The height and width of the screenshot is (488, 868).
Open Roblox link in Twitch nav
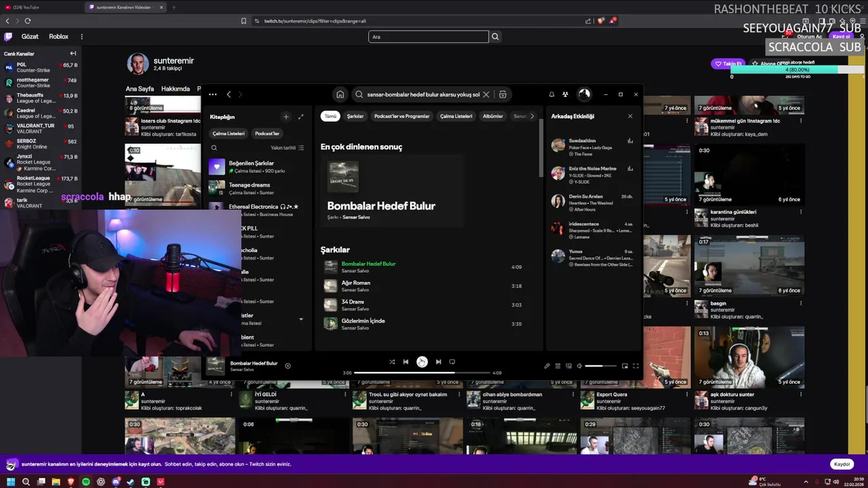[x=58, y=37]
